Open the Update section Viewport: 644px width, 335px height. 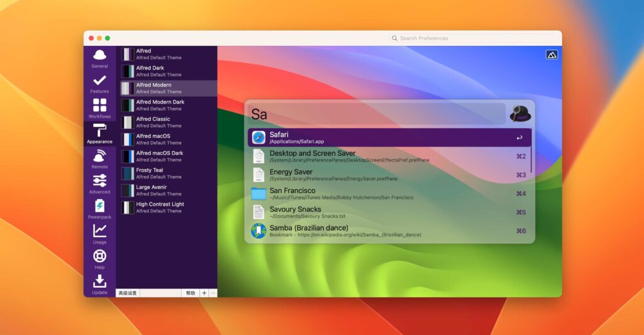(99, 284)
